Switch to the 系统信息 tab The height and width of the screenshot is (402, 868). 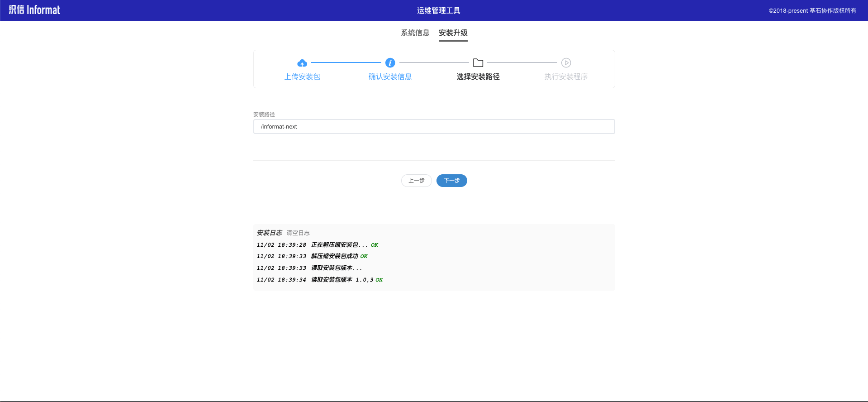[x=415, y=33]
